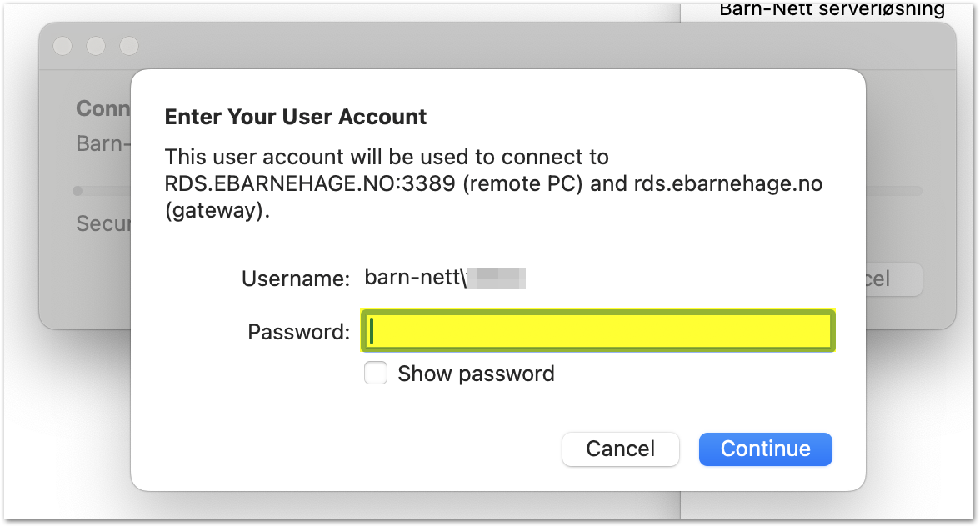Close the background connection window

62,46
